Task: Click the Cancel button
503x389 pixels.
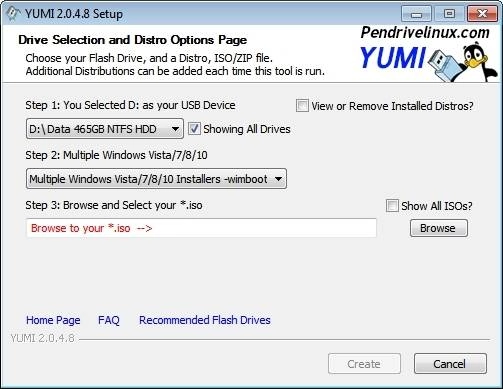Action: point(450,364)
